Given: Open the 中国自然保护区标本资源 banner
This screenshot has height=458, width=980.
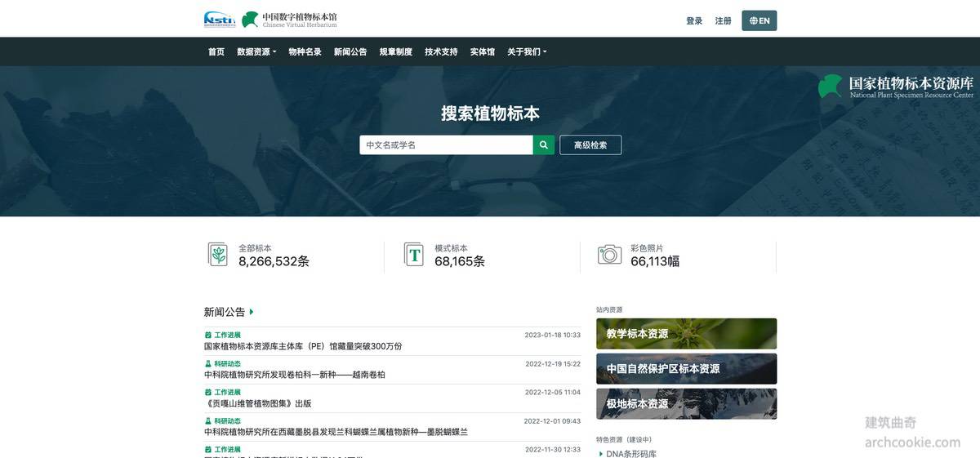Looking at the screenshot, I should click(x=686, y=369).
